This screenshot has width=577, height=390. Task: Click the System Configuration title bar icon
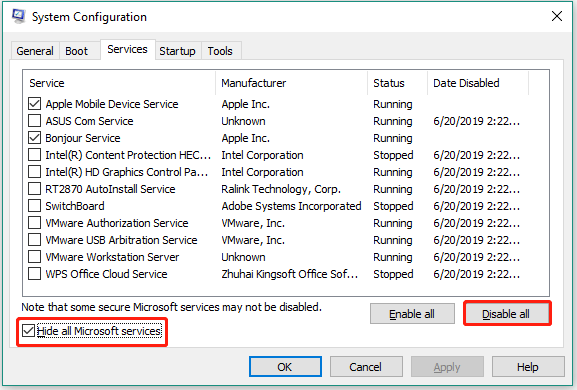(18, 16)
